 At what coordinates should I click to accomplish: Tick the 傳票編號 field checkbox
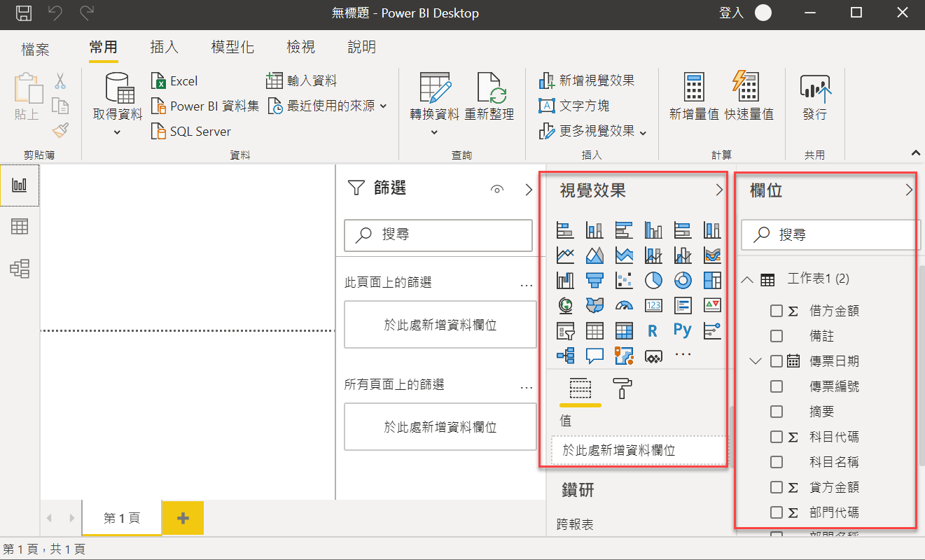(x=776, y=386)
